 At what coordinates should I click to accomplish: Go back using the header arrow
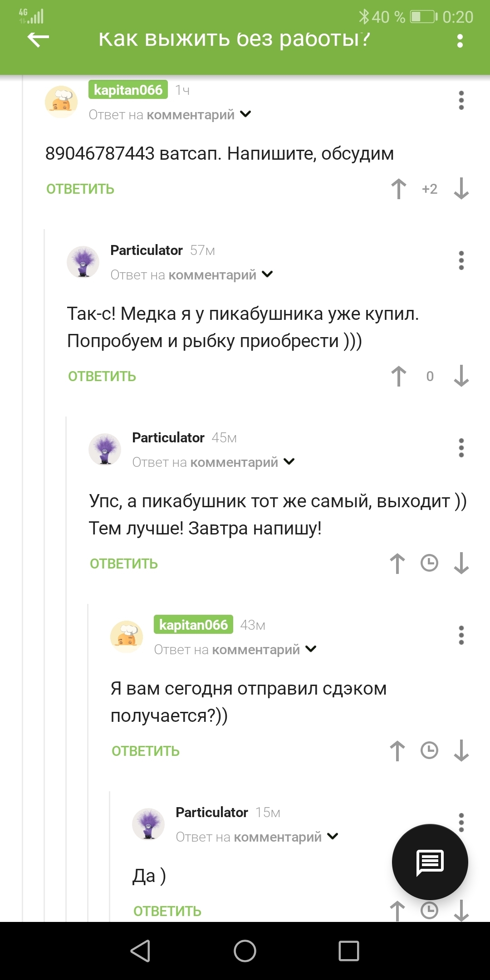point(38,39)
